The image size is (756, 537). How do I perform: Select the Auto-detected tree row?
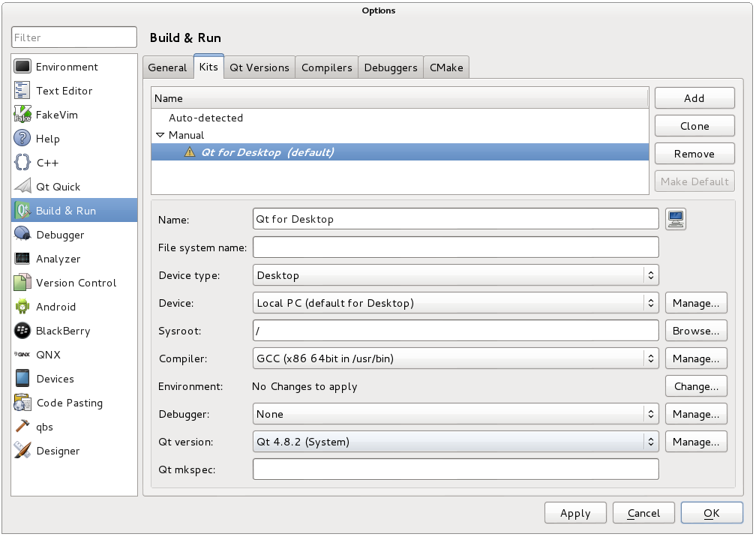(x=400, y=118)
